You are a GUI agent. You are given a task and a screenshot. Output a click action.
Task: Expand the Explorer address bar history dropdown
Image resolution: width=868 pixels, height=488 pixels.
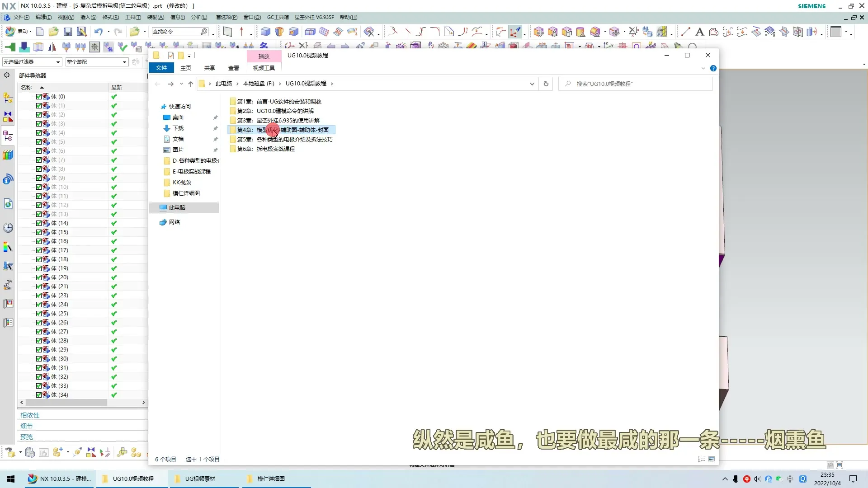(532, 84)
